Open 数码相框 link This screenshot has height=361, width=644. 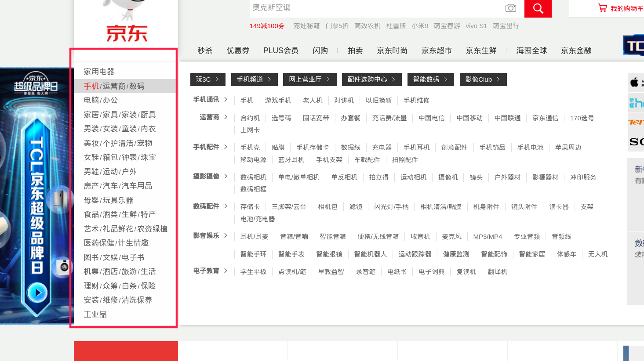coord(253,189)
